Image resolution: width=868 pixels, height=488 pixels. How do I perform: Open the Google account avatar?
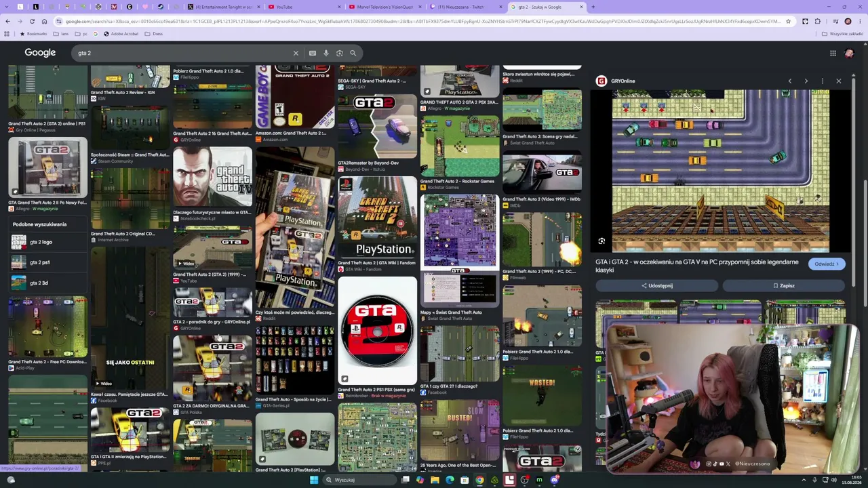point(849,53)
